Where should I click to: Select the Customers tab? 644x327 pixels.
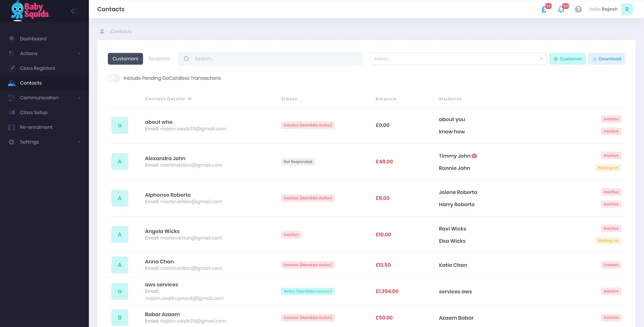tap(125, 59)
